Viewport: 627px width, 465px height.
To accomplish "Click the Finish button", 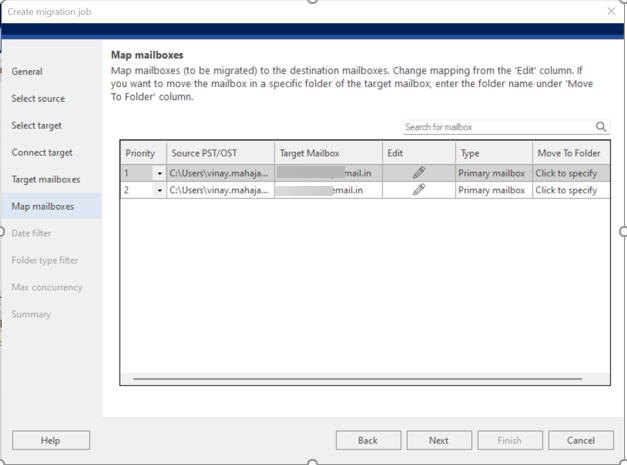I will click(x=510, y=440).
